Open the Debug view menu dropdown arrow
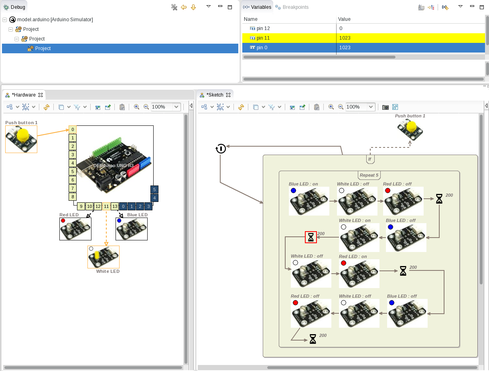Image resolution: width=489 pixels, height=371 pixels. tap(209, 6)
